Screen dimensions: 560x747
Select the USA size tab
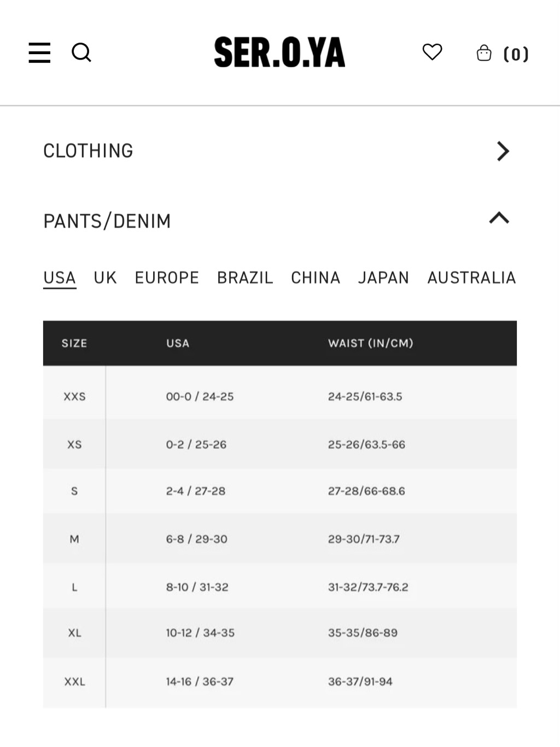(x=60, y=278)
